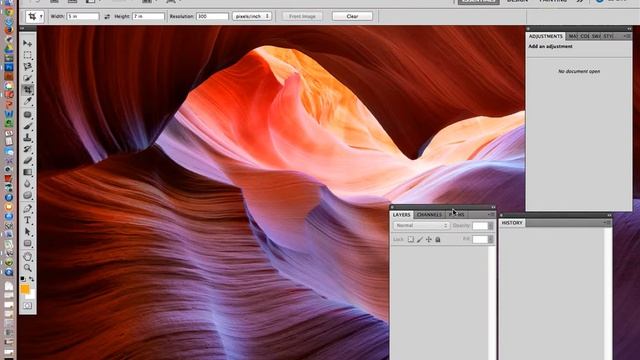Screen dimensions: 640x360
Task: Collapse the Layers panel group
Action: [x=493, y=207]
